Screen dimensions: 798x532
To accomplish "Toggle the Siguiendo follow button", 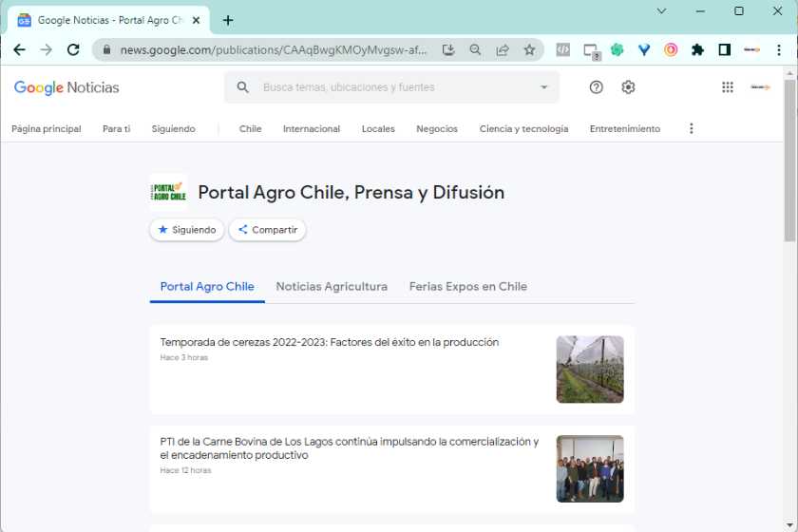I will tap(187, 230).
